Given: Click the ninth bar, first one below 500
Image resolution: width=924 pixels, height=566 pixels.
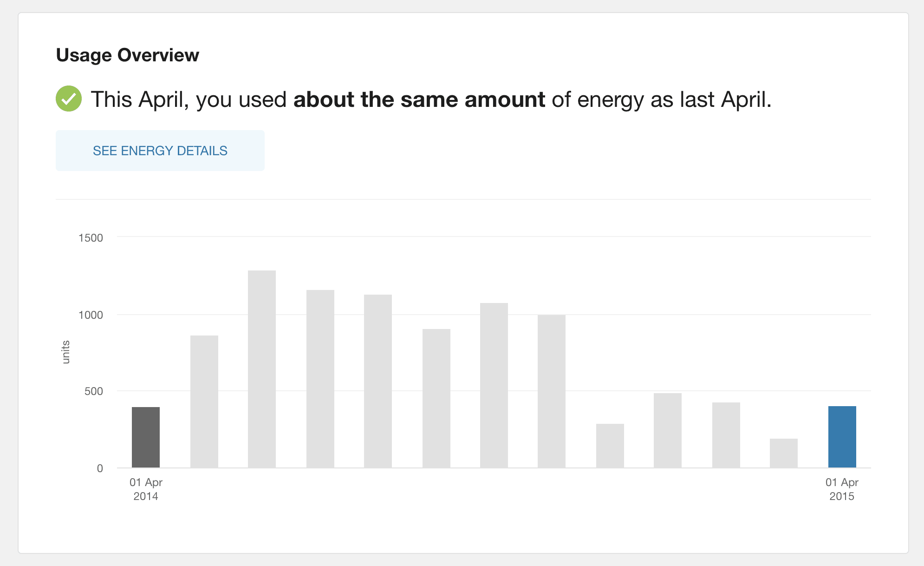Looking at the screenshot, I should click(610, 446).
